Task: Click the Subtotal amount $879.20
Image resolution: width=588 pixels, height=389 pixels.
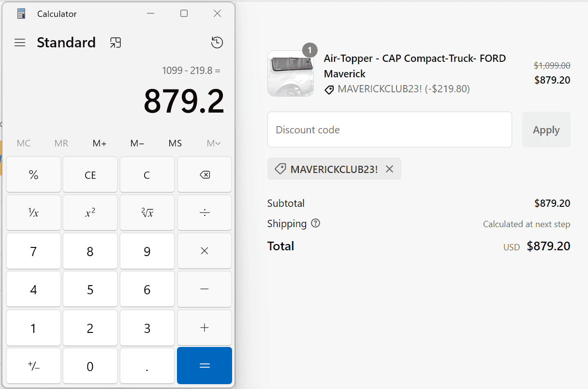Action: point(552,203)
